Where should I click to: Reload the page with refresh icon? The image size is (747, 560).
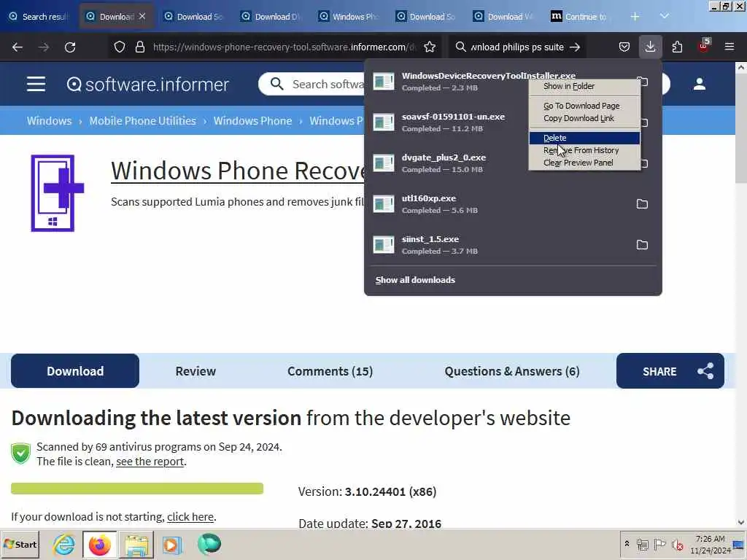click(70, 47)
